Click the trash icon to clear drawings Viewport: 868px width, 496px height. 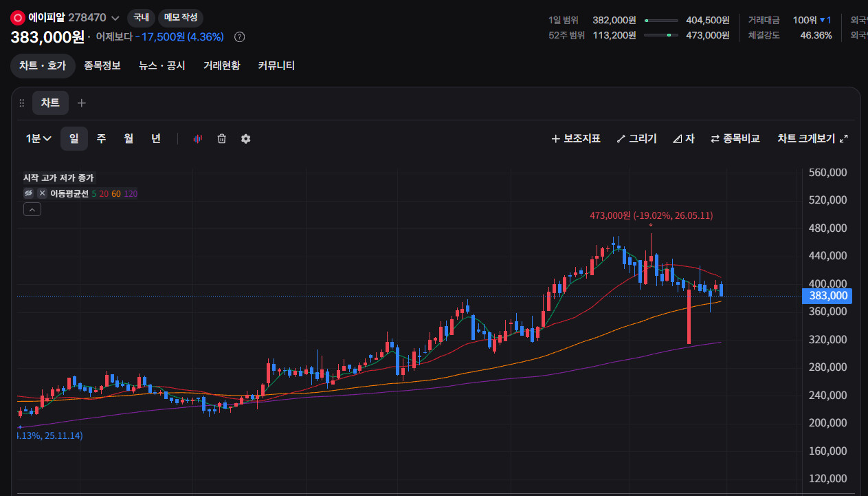coord(221,138)
